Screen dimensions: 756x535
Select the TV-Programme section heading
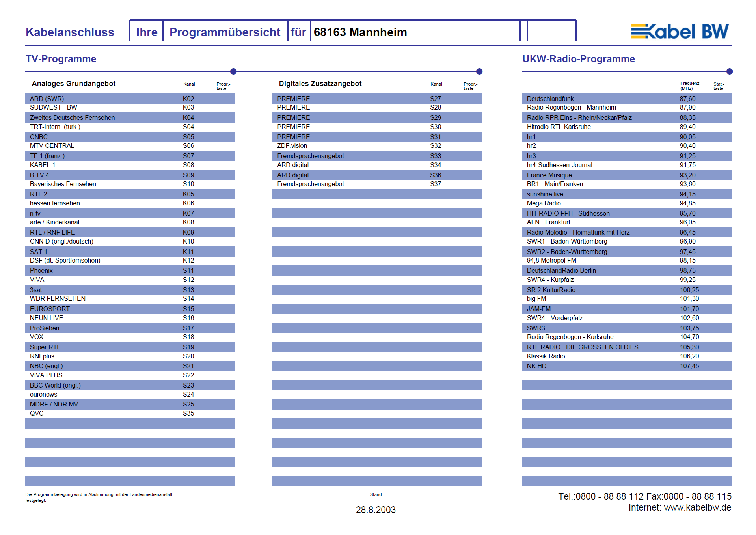tap(61, 59)
